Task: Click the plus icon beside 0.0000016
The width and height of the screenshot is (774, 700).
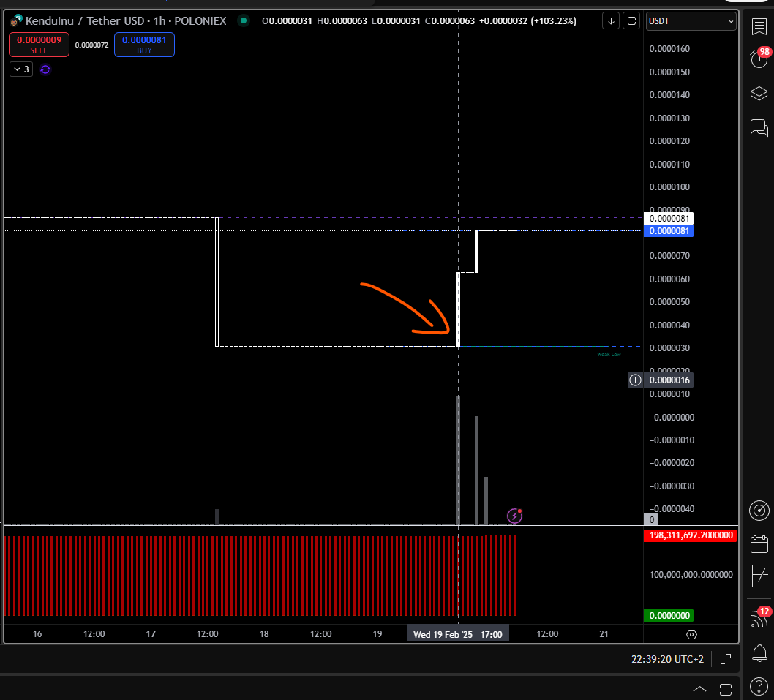Action: pos(635,380)
